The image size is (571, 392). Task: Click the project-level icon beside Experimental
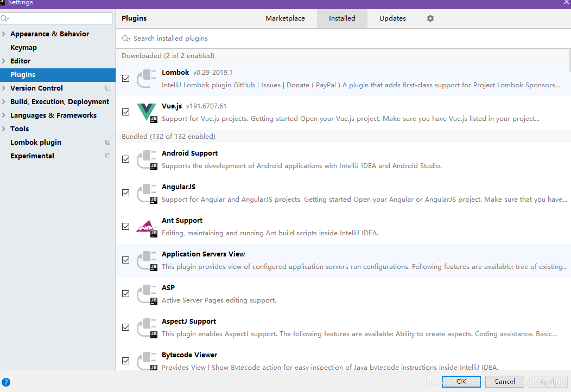[108, 156]
